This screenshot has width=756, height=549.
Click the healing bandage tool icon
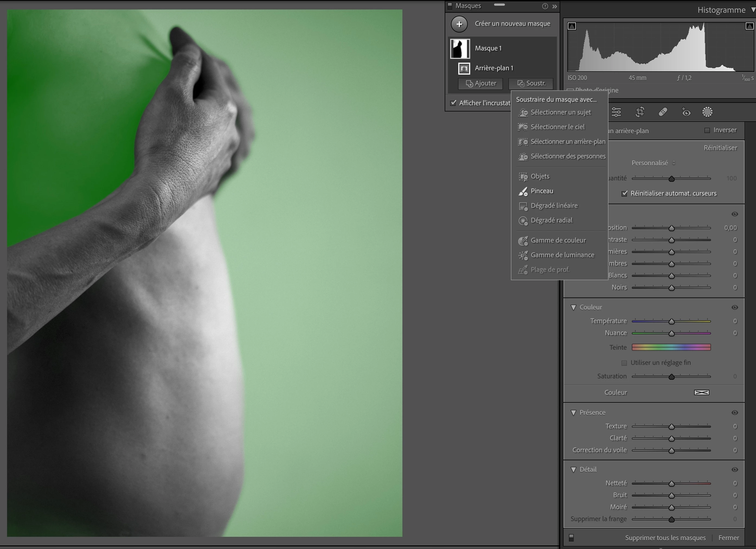(x=663, y=112)
